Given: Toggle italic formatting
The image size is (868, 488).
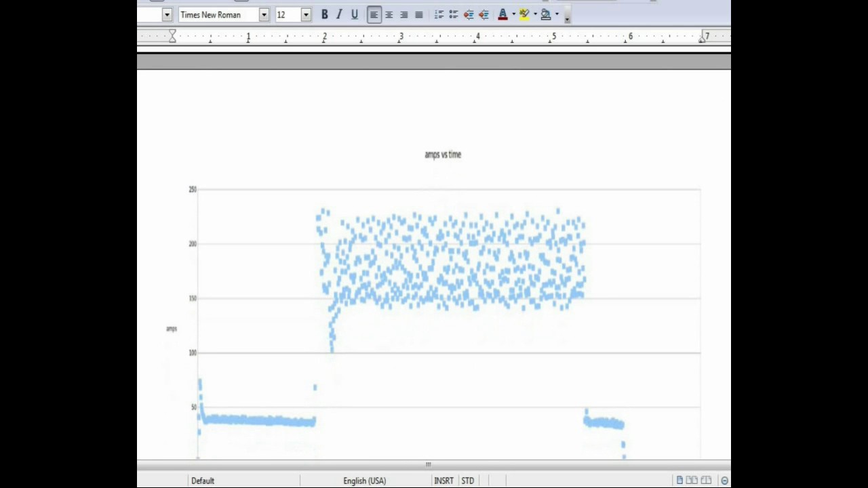Looking at the screenshot, I should [x=339, y=14].
